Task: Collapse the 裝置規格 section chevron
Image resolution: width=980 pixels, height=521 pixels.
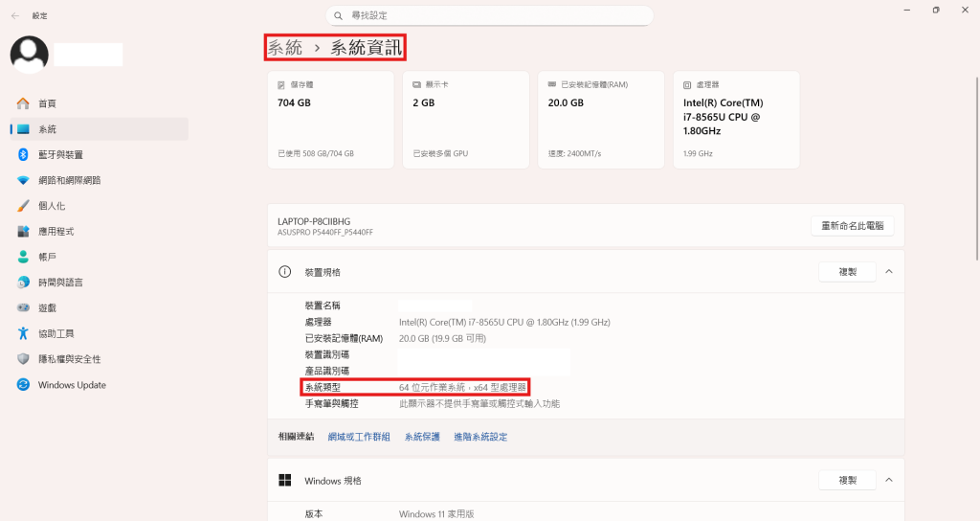Action: [889, 271]
